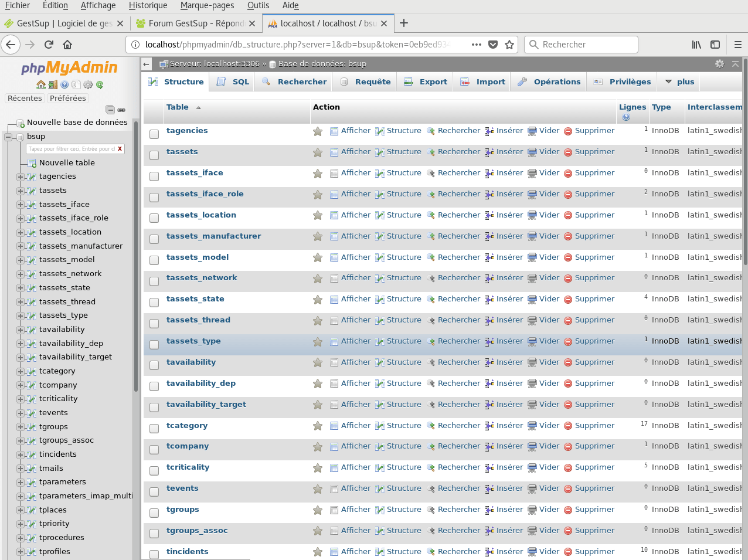The height and width of the screenshot is (560, 748).
Task: Open navigation settings gear in sidebar
Action: point(88,84)
